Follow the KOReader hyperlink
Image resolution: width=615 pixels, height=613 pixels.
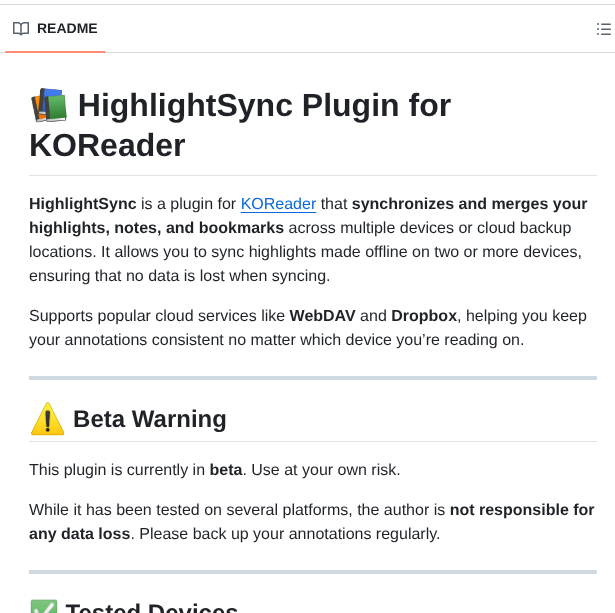pos(278,204)
